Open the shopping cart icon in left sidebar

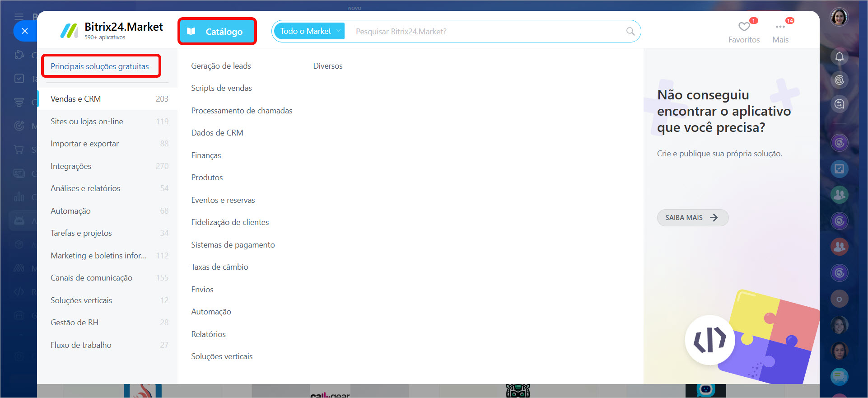click(19, 150)
